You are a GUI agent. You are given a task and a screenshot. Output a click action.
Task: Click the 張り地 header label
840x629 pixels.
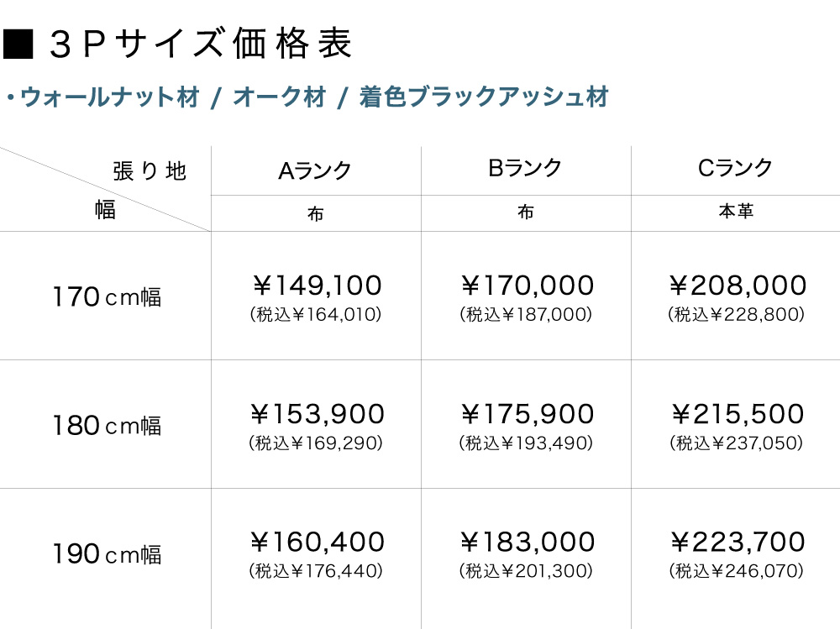click(x=150, y=171)
